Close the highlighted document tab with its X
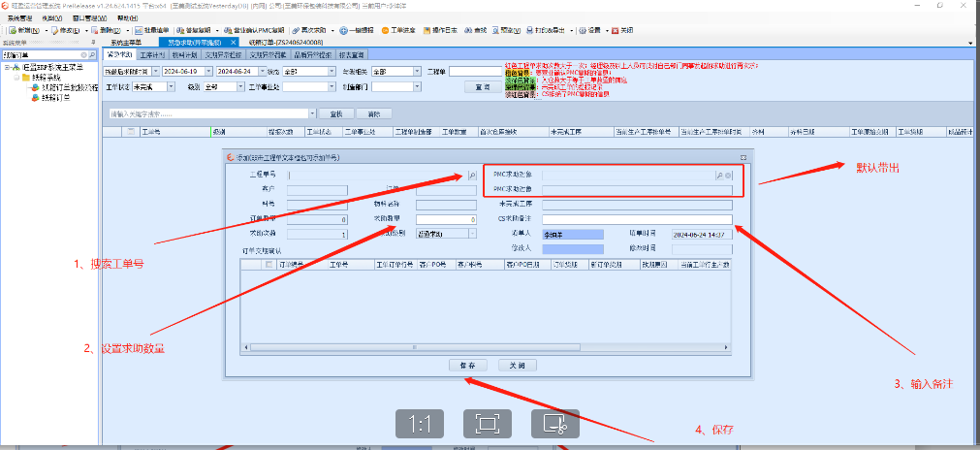Viewport: 980px width, 450px height. (234, 43)
